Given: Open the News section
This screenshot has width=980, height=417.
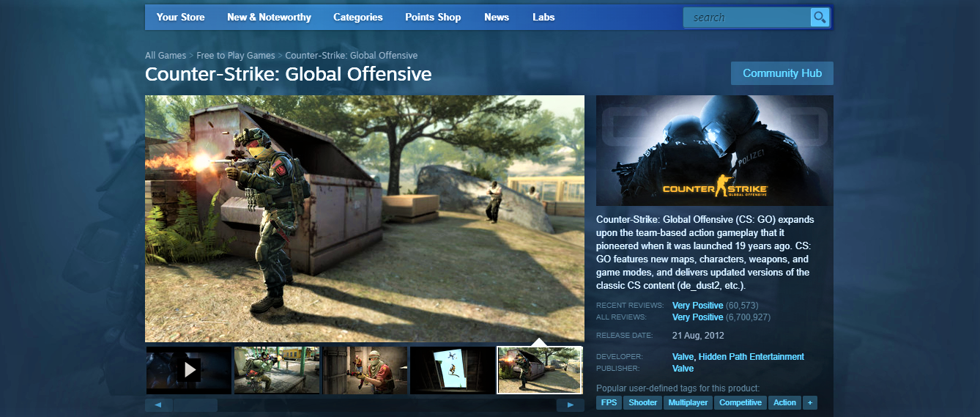Looking at the screenshot, I should tap(496, 17).
